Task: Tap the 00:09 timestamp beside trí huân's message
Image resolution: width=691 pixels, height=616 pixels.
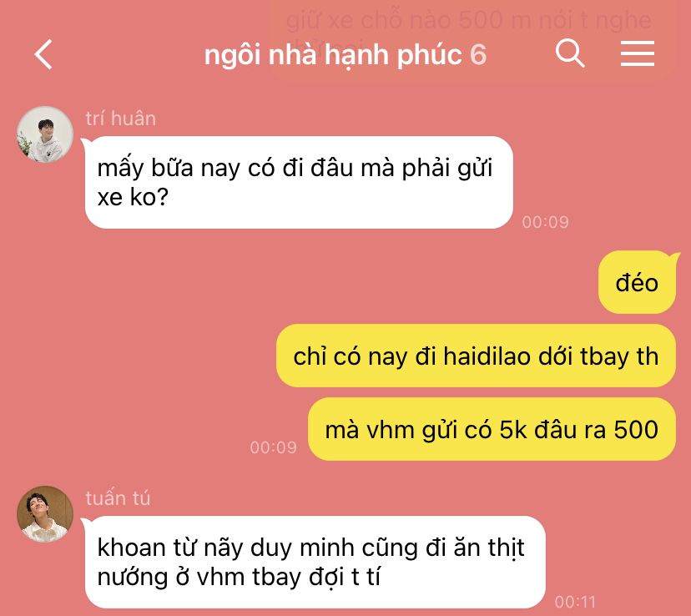Action: [545, 222]
